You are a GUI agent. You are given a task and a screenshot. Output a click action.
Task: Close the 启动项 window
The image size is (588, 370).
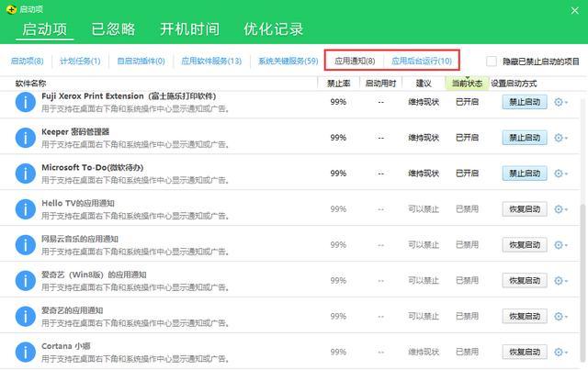(x=574, y=10)
